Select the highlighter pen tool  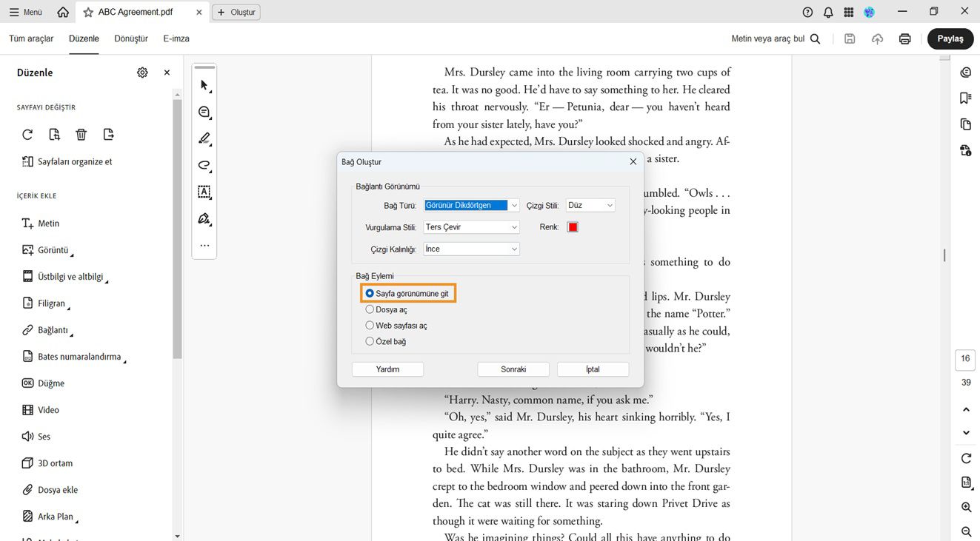coord(204,139)
